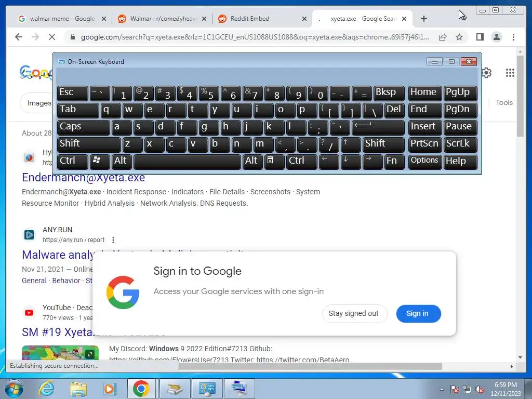The width and height of the screenshot is (532, 399).
Task: Click the up arrow key on keyboard
Action: tap(351, 144)
